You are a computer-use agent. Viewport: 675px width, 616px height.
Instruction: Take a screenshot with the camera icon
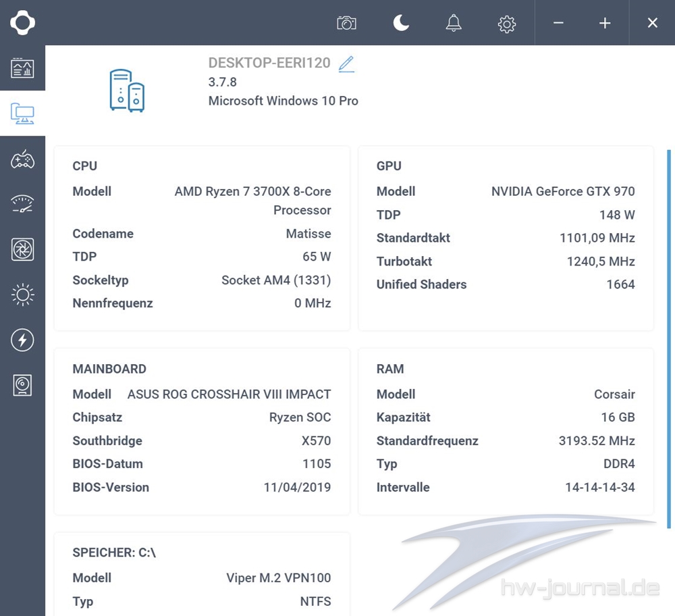click(346, 23)
